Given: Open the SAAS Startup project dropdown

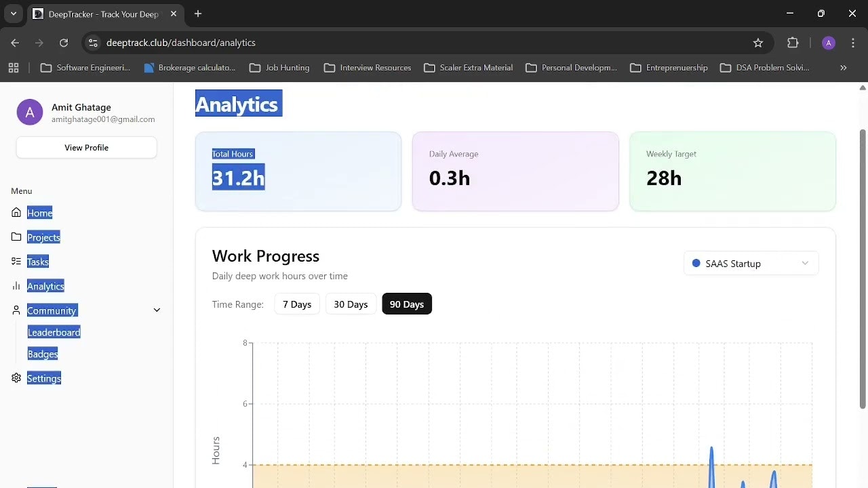Looking at the screenshot, I should 751,264.
